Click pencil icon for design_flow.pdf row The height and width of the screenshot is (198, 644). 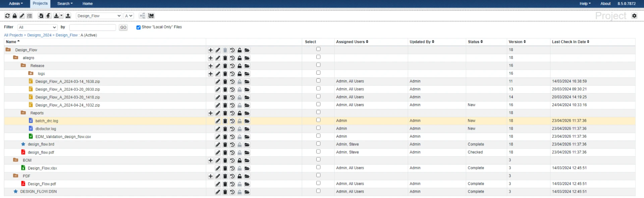[x=218, y=152]
